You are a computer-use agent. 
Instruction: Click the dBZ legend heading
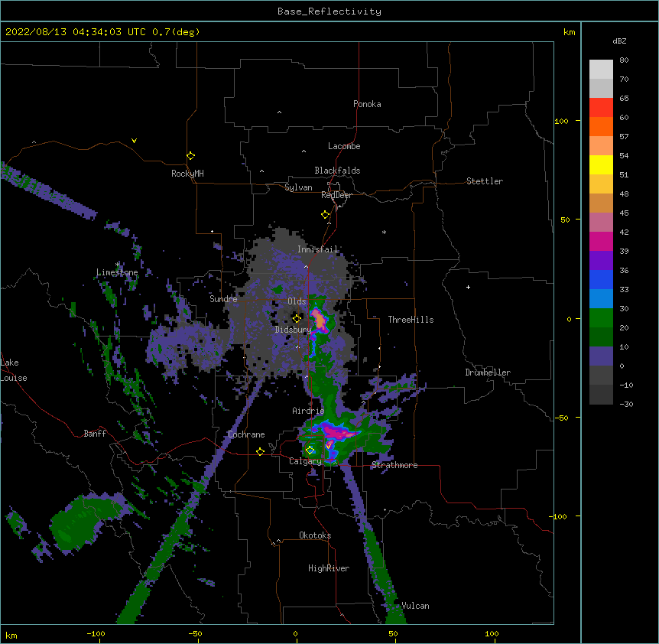click(x=619, y=41)
